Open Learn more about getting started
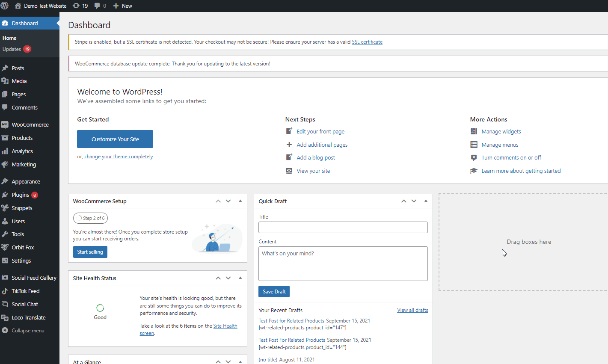608x364 pixels. click(x=521, y=171)
